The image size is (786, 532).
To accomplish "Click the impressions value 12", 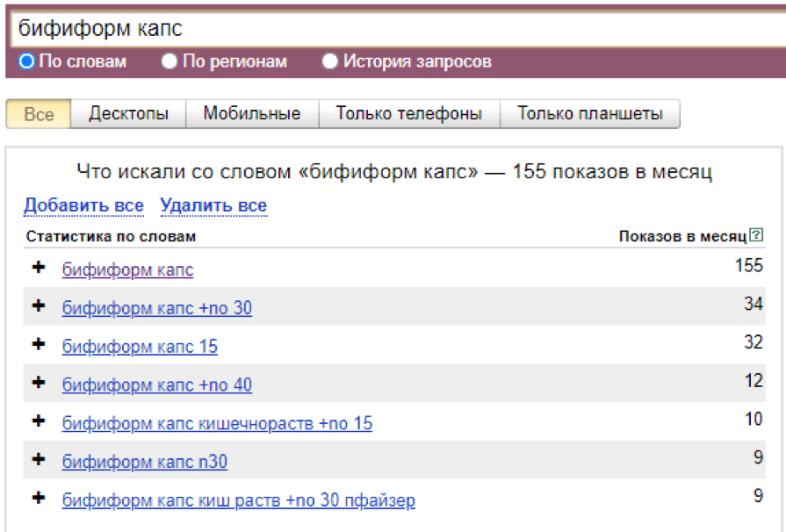I will pyautogui.click(x=754, y=381).
